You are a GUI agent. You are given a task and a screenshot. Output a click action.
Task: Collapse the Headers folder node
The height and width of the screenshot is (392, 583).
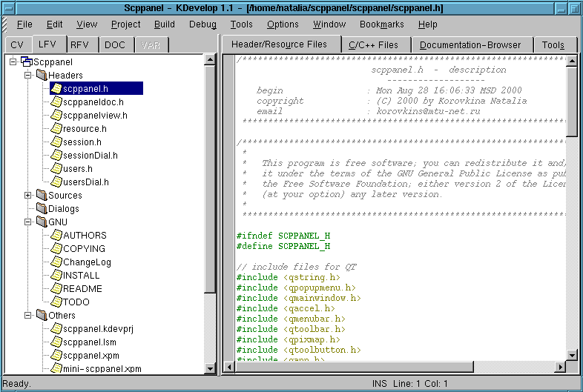28,76
